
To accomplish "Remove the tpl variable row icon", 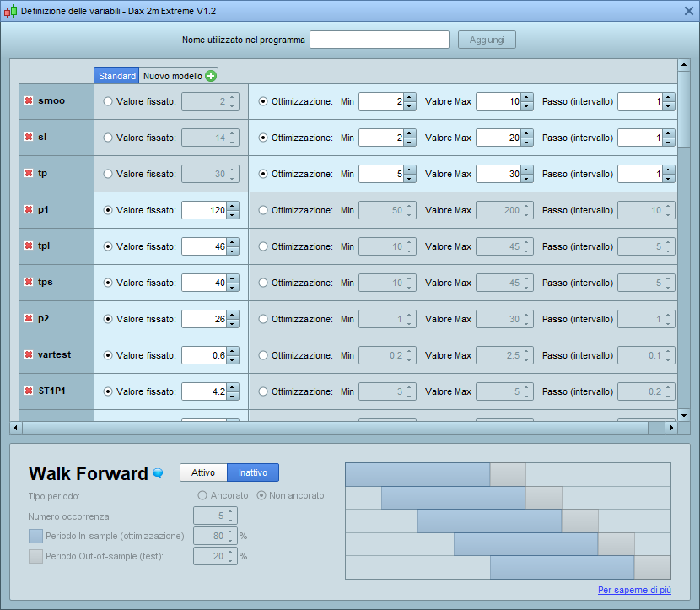I will tap(29, 246).
